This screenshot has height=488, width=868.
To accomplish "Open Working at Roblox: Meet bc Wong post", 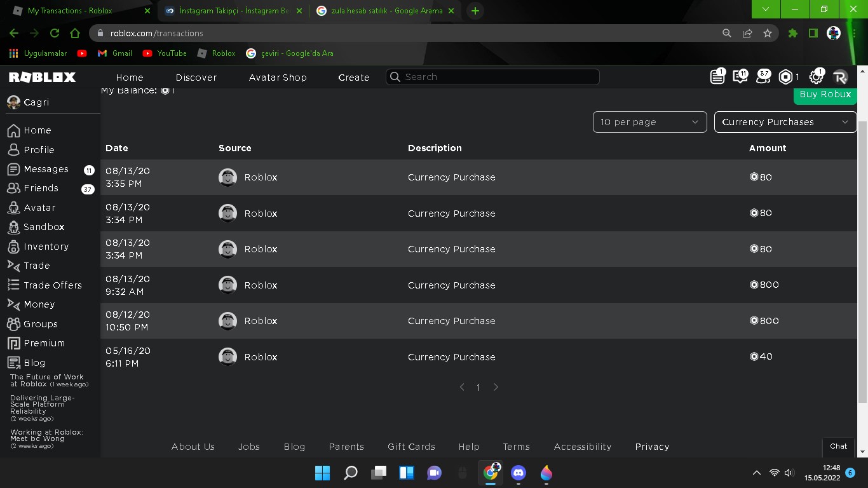I will [46, 439].
